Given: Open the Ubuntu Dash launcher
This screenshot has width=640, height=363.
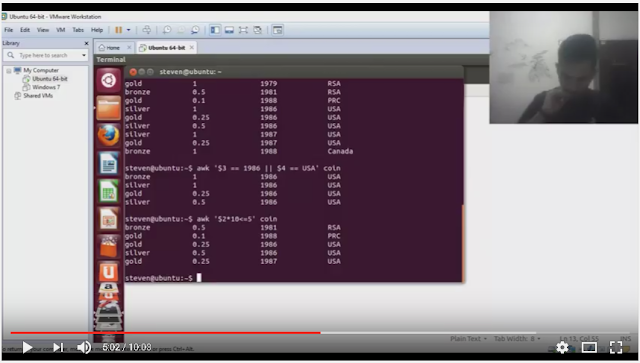Looking at the screenshot, I should point(108,80).
